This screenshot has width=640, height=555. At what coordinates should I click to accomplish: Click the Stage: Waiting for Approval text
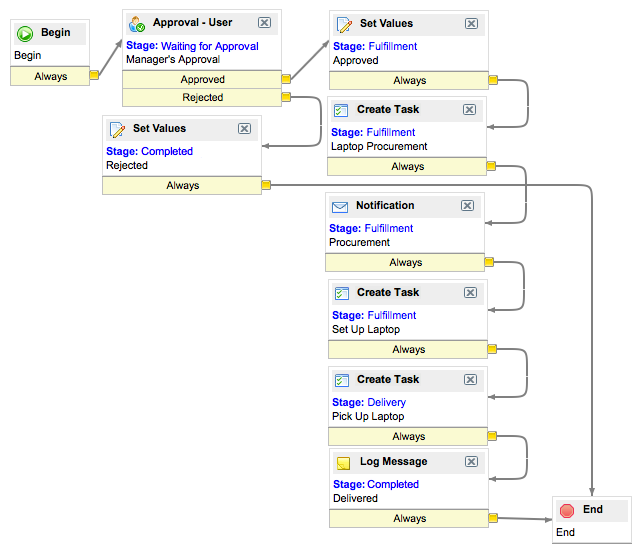(x=192, y=46)
